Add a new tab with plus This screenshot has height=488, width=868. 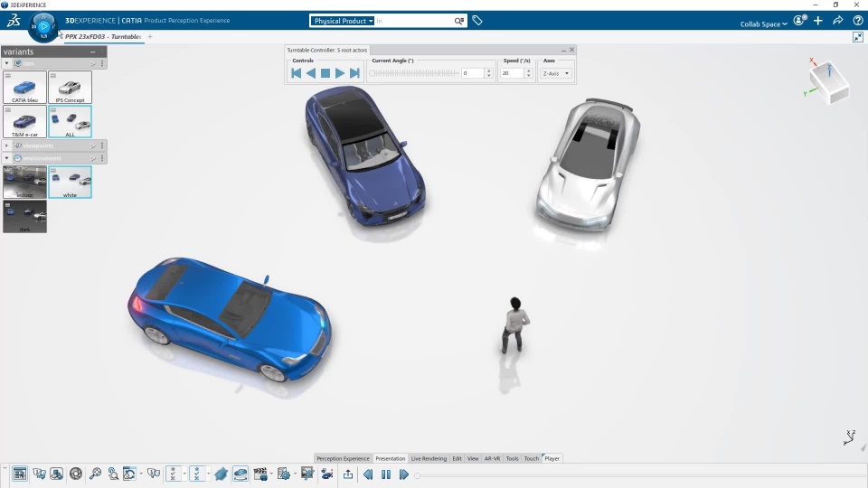pos(150,36)
